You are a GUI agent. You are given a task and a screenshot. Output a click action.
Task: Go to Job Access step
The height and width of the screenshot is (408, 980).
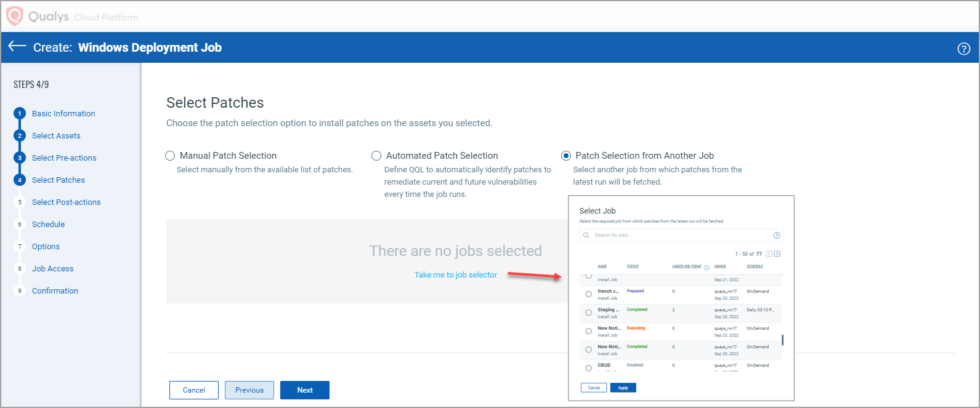[52, 268]
